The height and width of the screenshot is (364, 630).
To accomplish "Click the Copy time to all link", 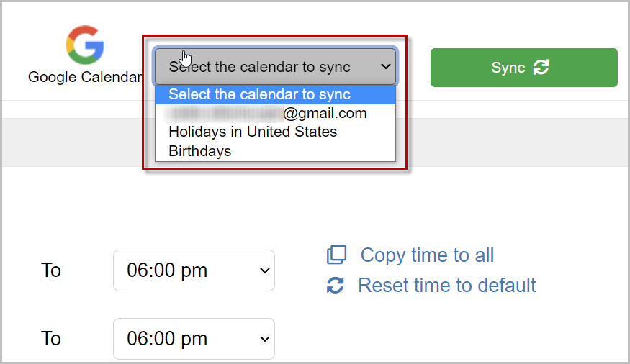I will tap(427, 255).
